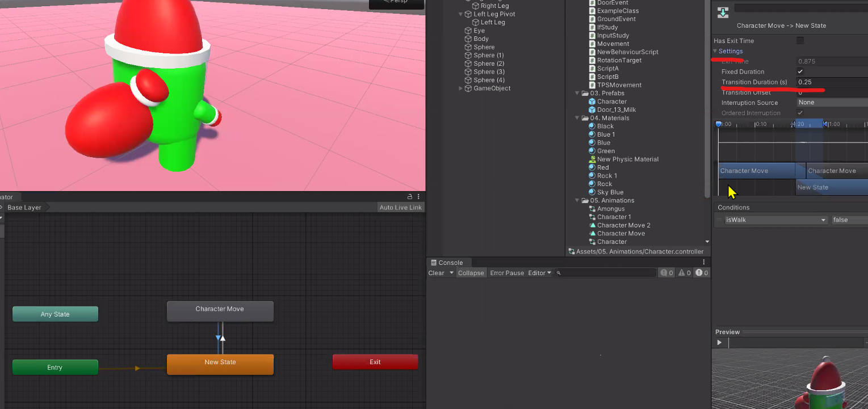Toggle the console warning count icon

[x=684, y=273]
